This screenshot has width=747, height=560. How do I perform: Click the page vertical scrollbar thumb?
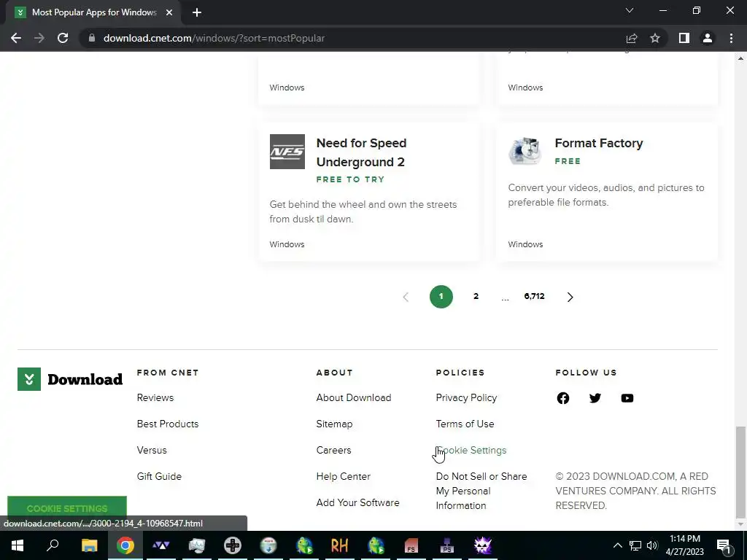point(740,471)
